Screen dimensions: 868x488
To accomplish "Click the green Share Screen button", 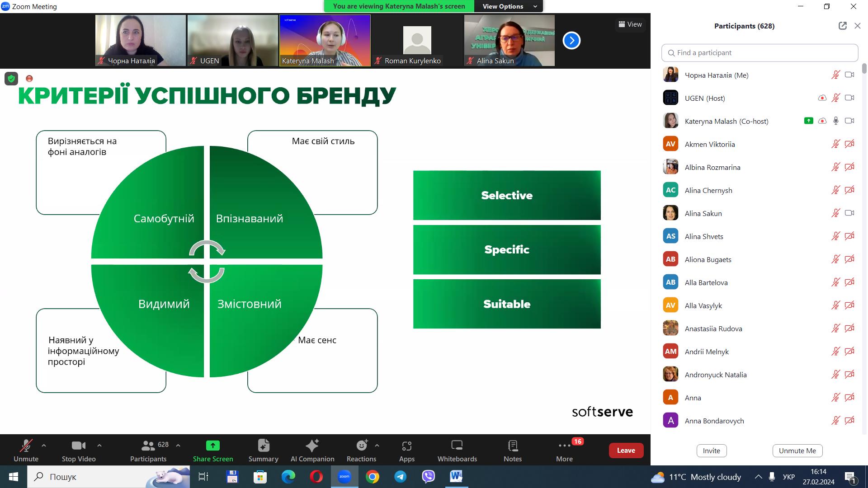I will point(213,450).
